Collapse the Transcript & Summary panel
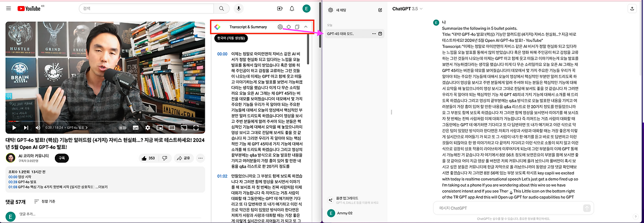This screenshot has height=223, width=644. pyautogui.click(x=306, y=27)
